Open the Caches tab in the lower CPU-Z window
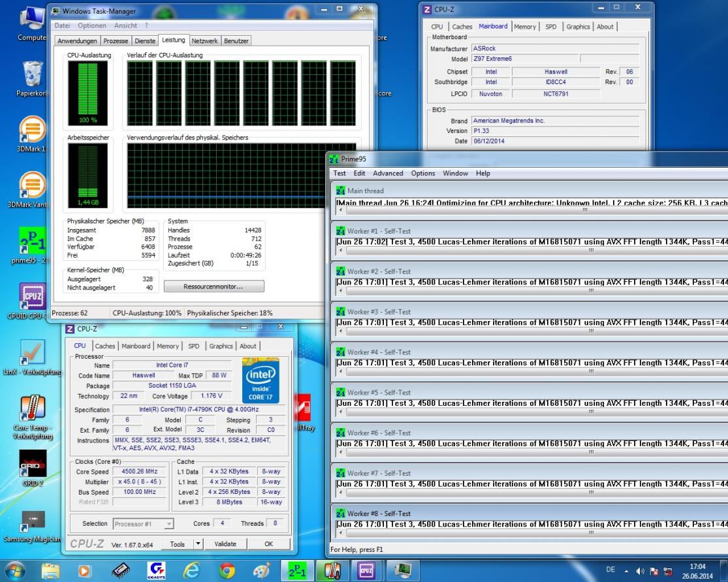728x582 pixels. (x=105, y=346)
